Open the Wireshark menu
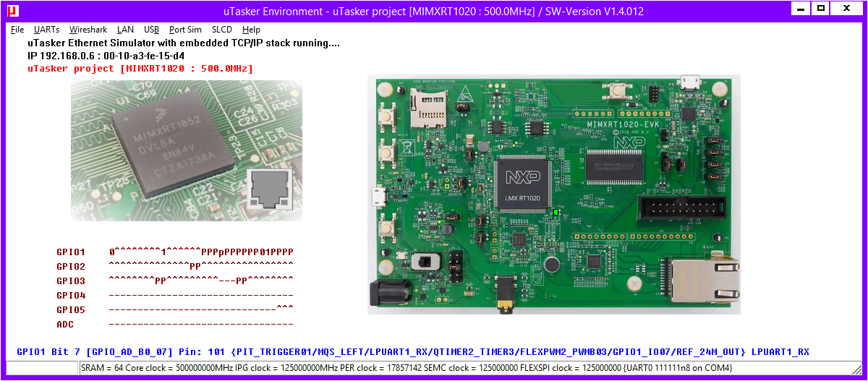The width and height of the screenshot is (868, 381). pyautogui.click(x=88, y=30)
